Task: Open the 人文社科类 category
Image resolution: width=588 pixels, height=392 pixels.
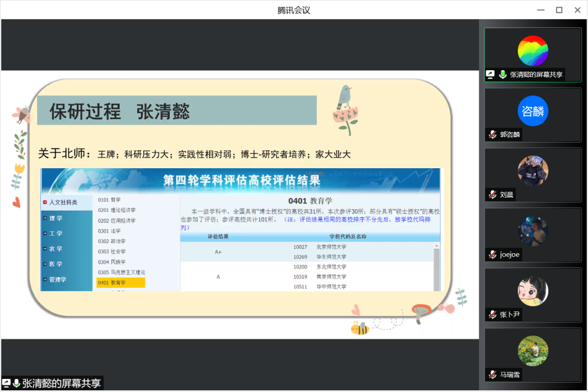Action: 63,203
